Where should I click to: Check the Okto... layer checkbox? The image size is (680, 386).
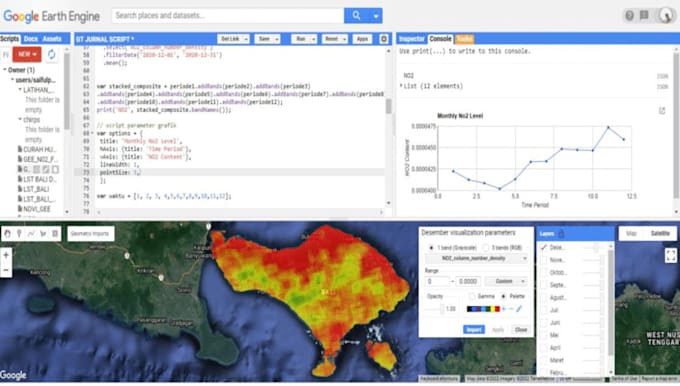coord(543,272)
